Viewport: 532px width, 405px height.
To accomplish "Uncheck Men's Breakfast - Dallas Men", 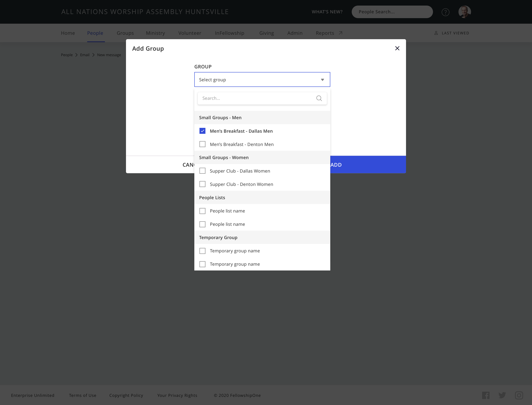I will click(x=203, y=131).
